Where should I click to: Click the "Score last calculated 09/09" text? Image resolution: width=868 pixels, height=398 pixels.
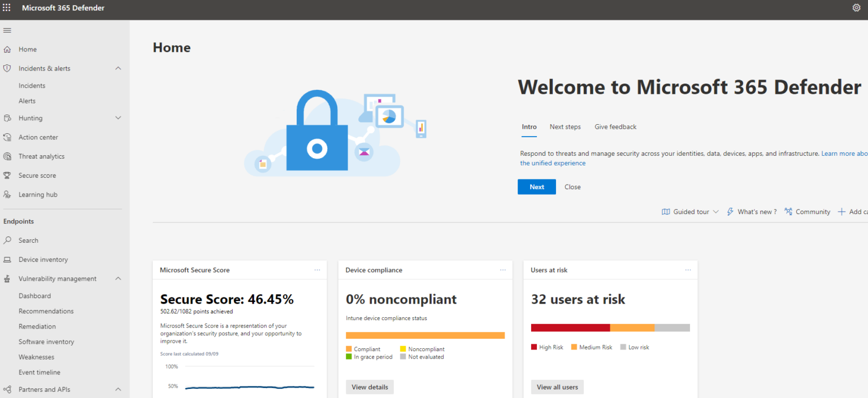(189, 354)
